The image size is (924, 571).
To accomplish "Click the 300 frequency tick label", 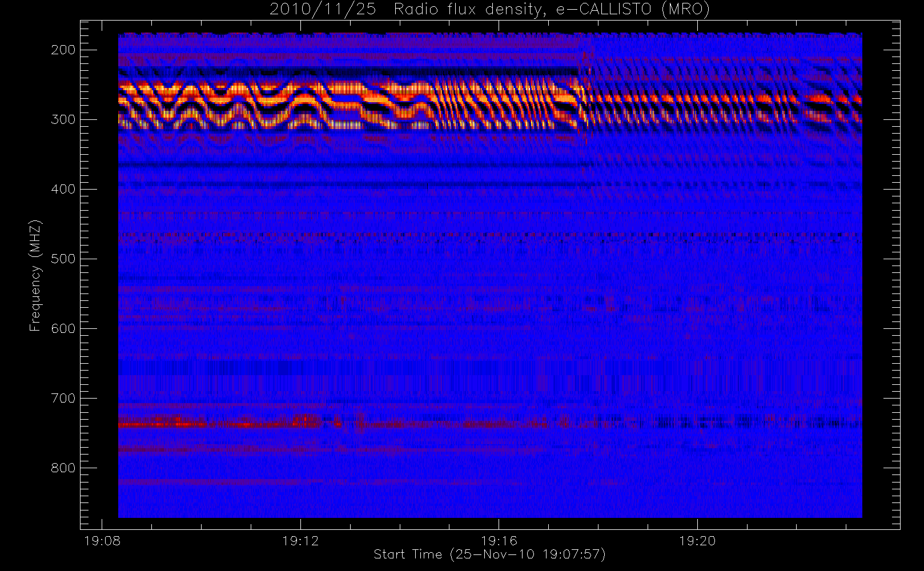I will tap(63, 119).
